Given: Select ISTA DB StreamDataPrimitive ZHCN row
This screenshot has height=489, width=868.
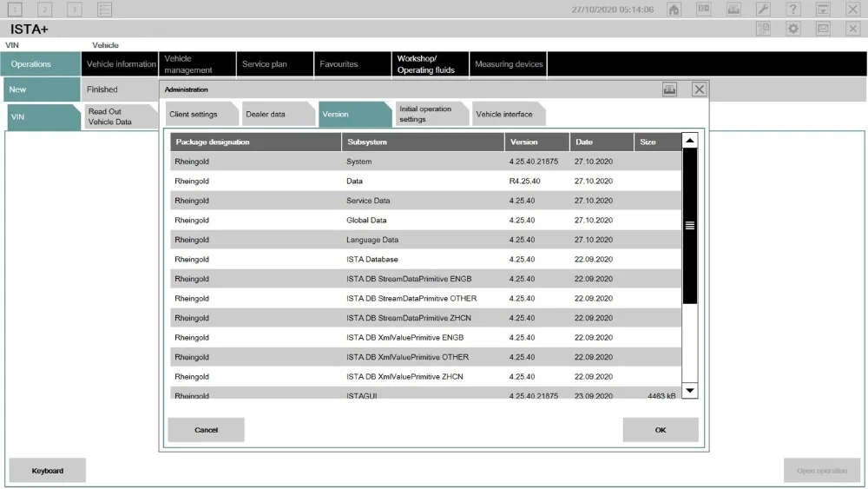Looking at the screenshot, I should [425, 318].
